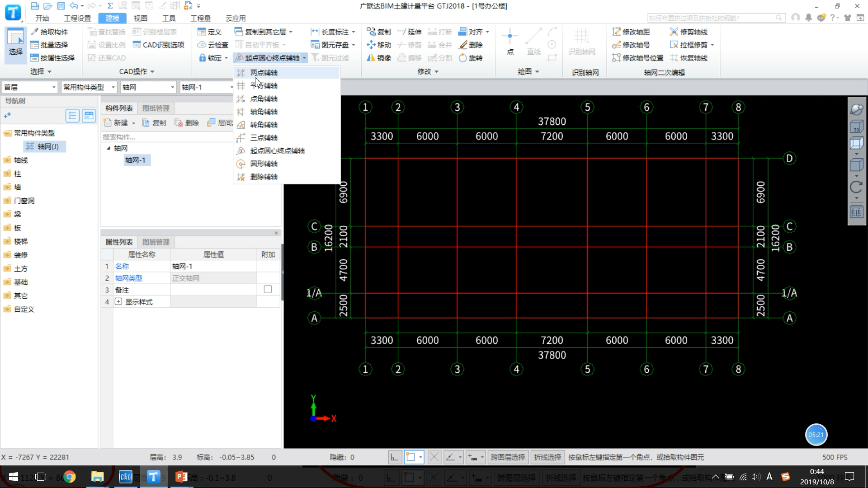
Task: Click the 镜像 mirror tool
Action: [x=379, y=58]
